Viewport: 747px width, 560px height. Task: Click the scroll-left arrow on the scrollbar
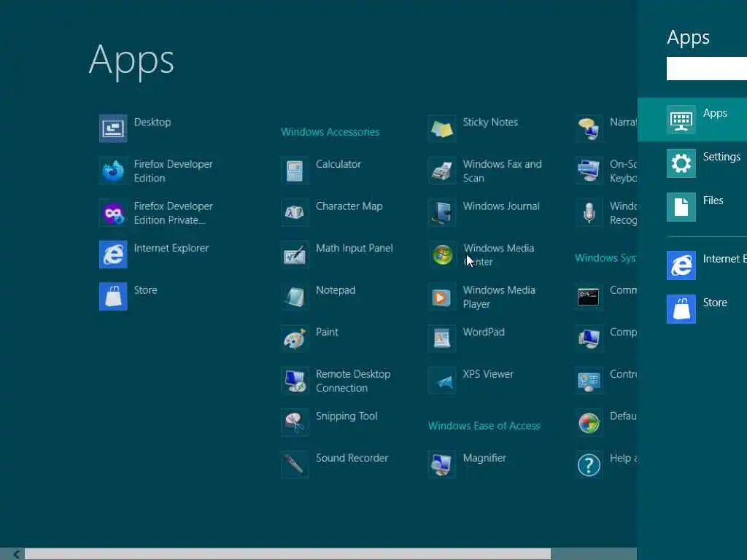click(x=16, y=554)
